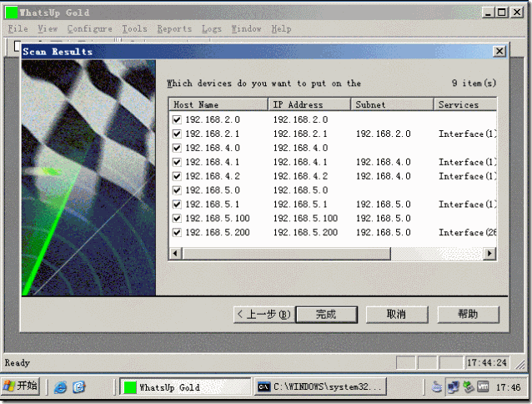Image resolution: width=532 pixels, height=404 pixels.
Task: Open the Reports menu
Action: pyautogui.click(x=174, y=29)
